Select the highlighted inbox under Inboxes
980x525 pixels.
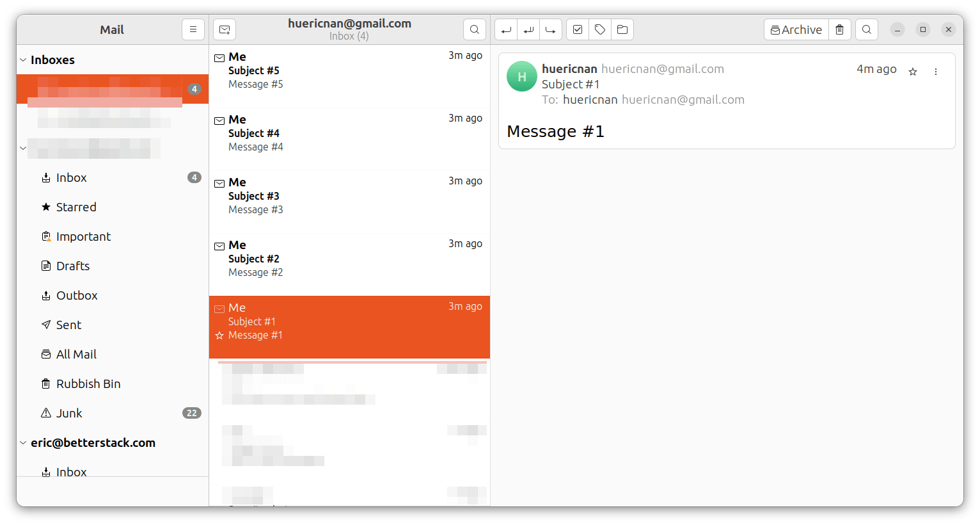coord(113,89)
